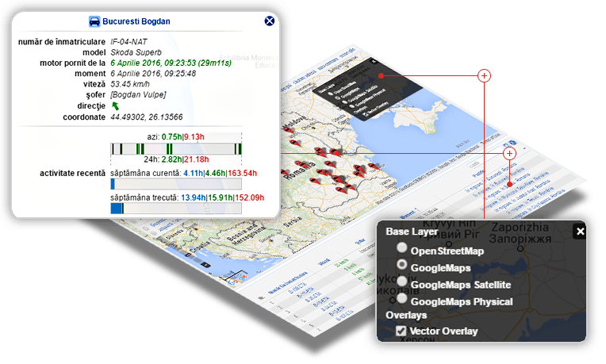
Task: Click the upper red plus circle marker
Action: [x=484, y=76]
